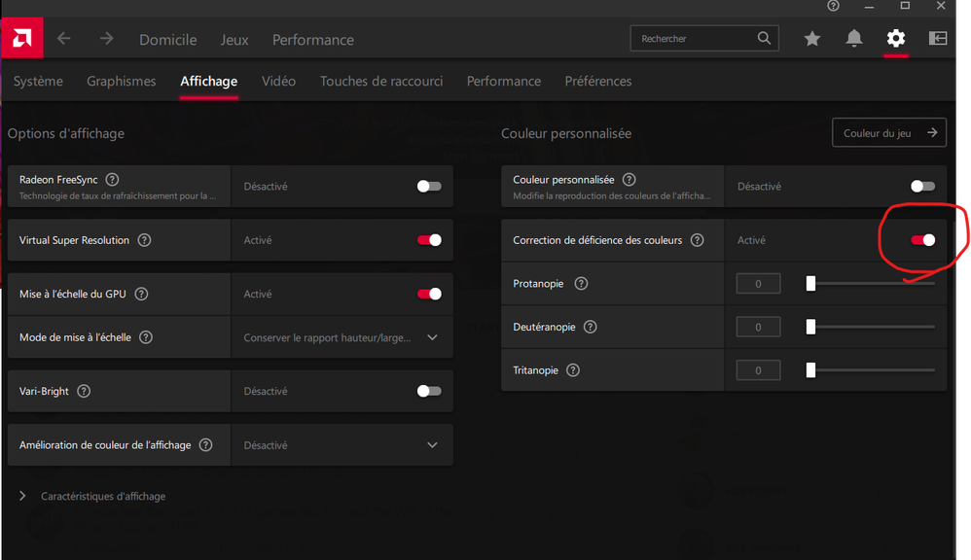971x560 pixels.
Task: Click the Protanopie value box
Action: coord(758,284)
